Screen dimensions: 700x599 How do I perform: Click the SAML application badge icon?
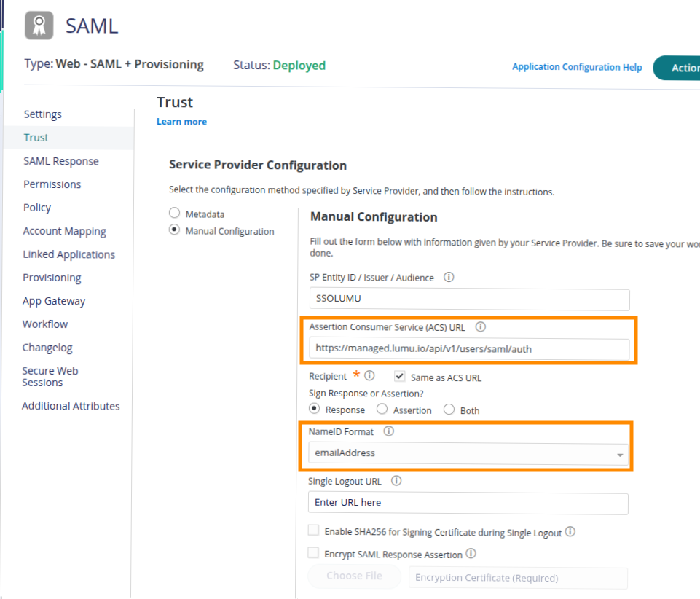coord(39,26)
